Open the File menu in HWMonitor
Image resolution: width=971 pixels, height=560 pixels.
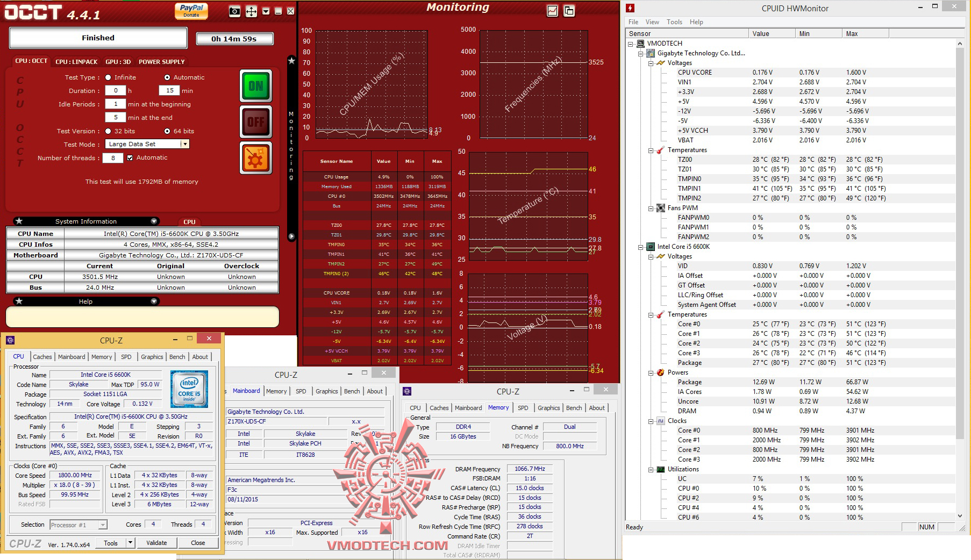[633, 22]
